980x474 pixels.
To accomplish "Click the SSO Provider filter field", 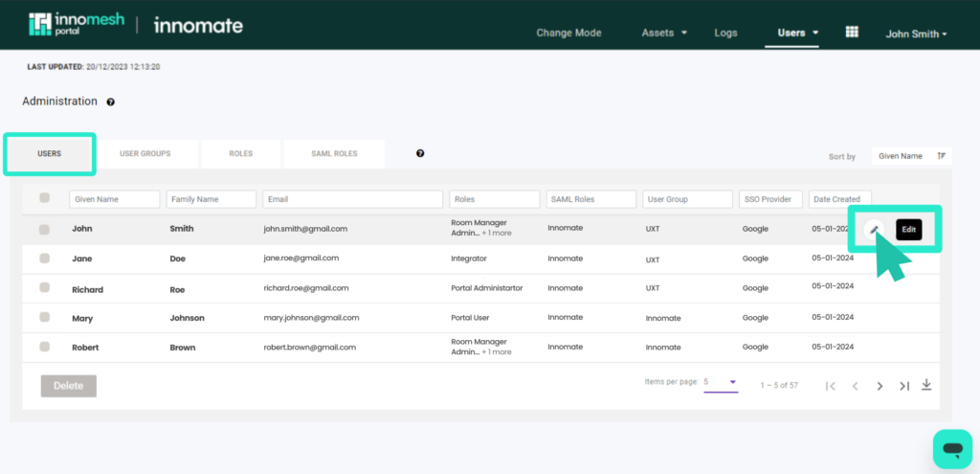I will click(770, 199).
